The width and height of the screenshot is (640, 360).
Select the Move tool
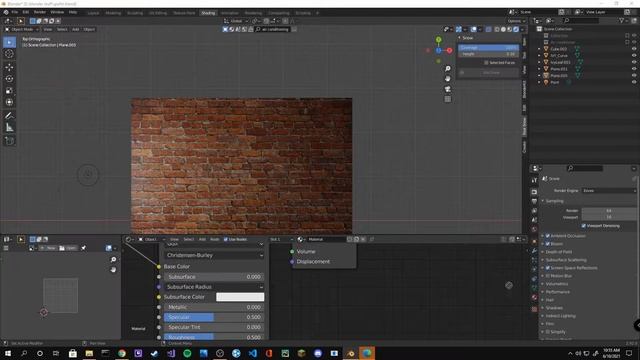(9, 67)
